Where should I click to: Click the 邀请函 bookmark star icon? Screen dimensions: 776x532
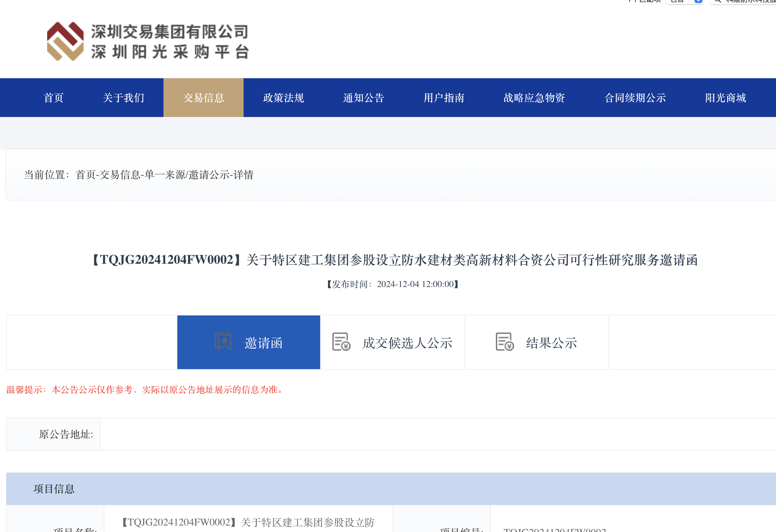click(x=223, y=341)
